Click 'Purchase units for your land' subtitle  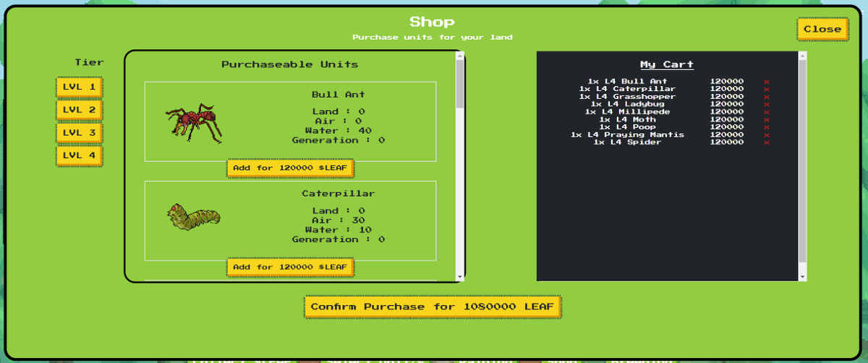[x=433, y=37]
